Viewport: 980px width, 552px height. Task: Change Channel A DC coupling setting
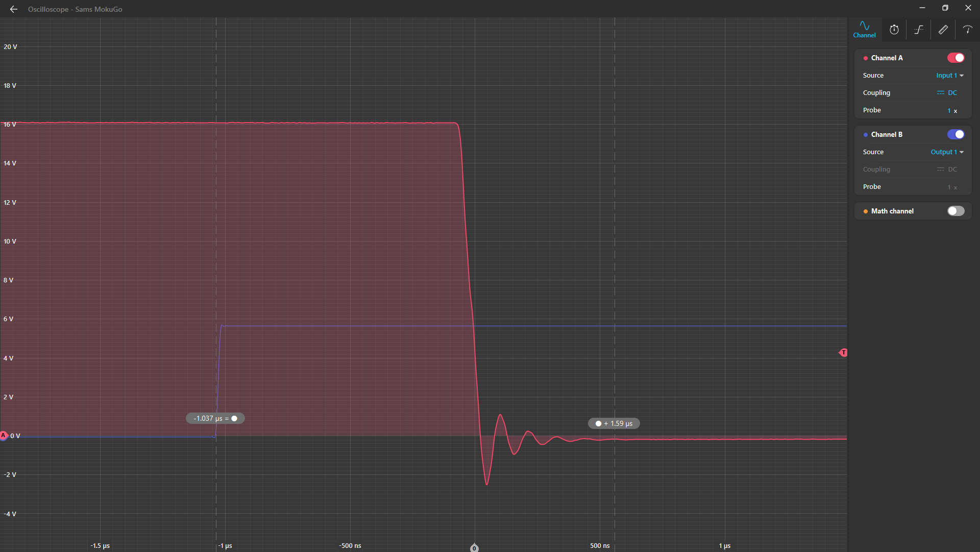coord(947,93)
